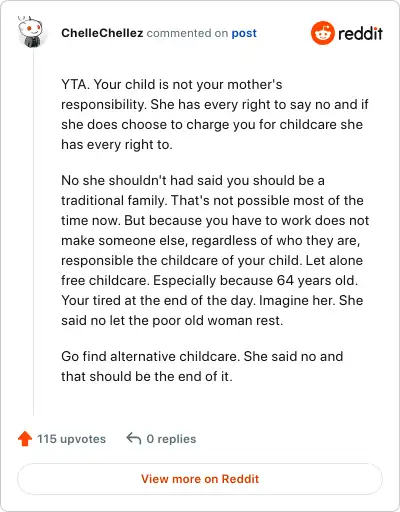400x512 pixels.
Task: Open the ChelleChellez user profile
Action: pyautogui.click(x=102, y=33)
